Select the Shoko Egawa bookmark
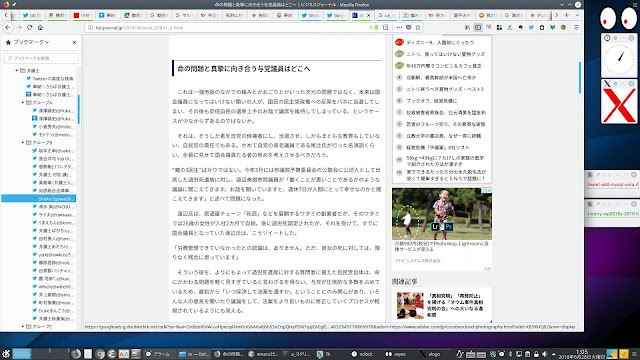Screen dimensions: 640x360 point(39,198)
